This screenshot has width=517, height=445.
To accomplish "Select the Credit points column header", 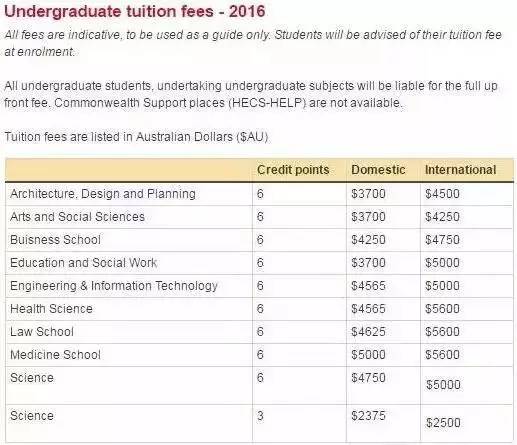I will 293,170.
